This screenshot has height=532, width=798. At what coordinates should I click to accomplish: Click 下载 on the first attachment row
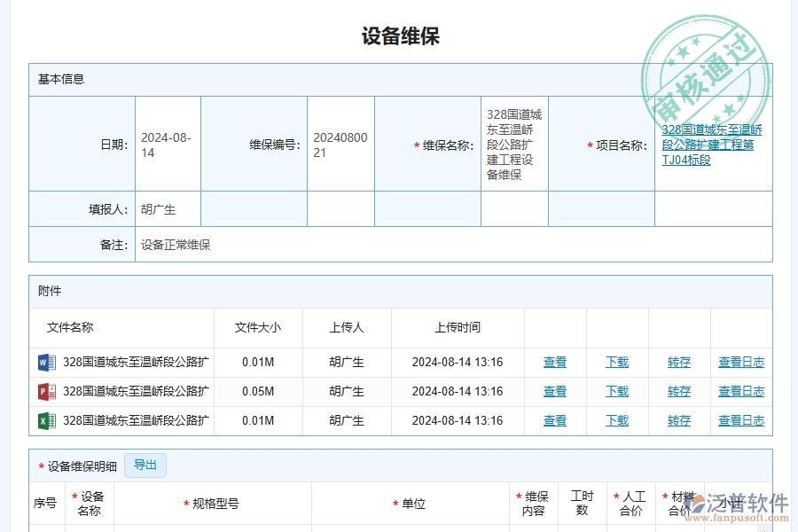click(616, 362)
